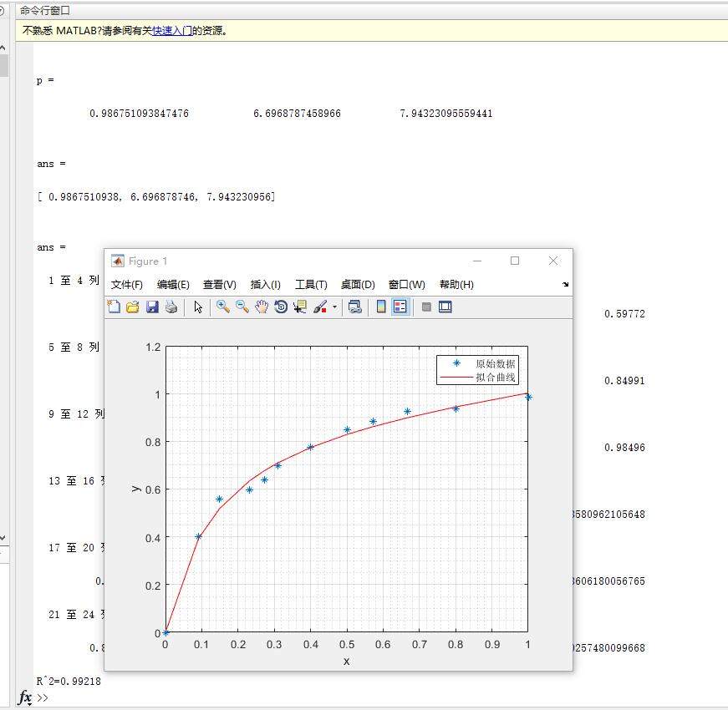Enable the Data Cursor tool
This screenshot has width=728, height=710.
click(x=300, y=307)
